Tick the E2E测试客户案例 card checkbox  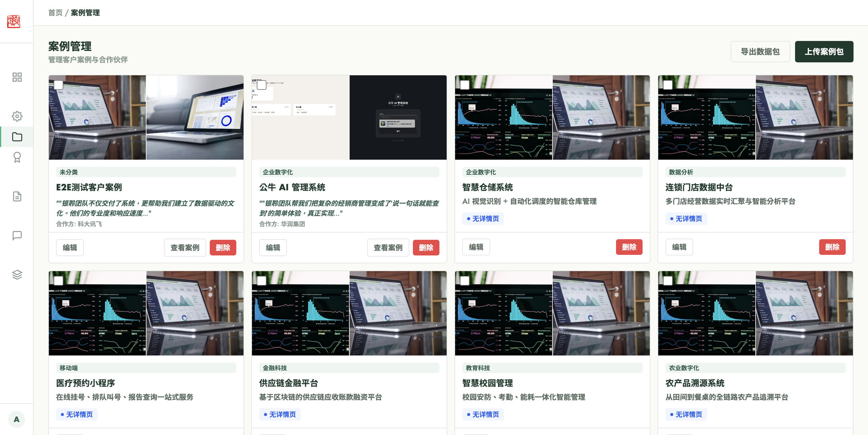tap(59, 85)
